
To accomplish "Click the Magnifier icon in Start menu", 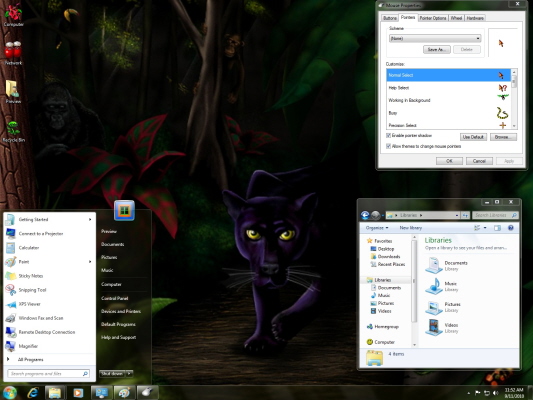I will [x=11, y=346].
